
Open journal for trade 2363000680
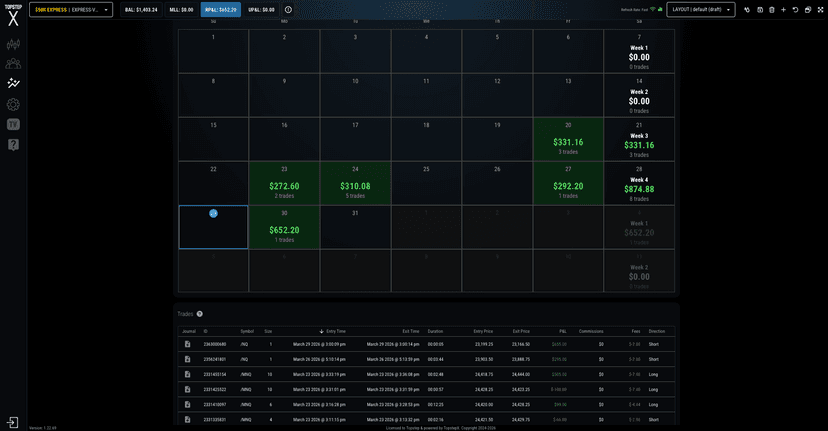187,344
